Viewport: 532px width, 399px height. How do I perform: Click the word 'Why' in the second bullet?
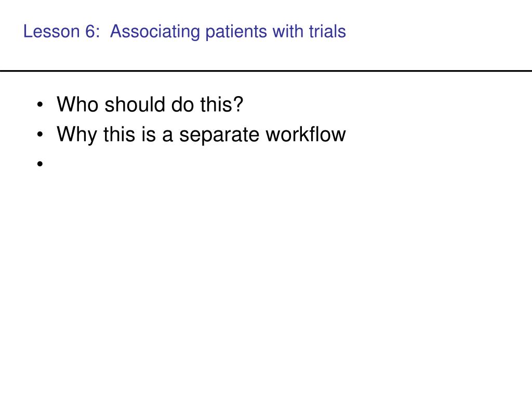(77, 135)
